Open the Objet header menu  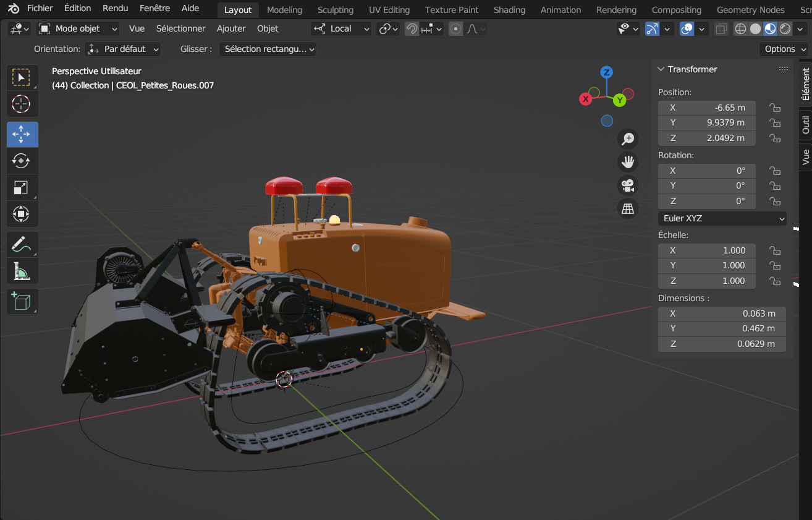tap(268, 28)
